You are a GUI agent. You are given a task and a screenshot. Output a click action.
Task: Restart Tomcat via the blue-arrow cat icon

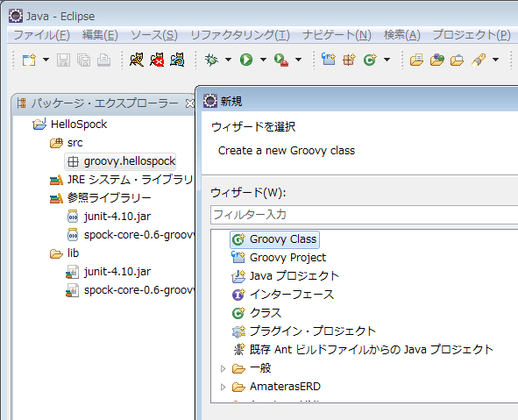click(x=177, y=60)
